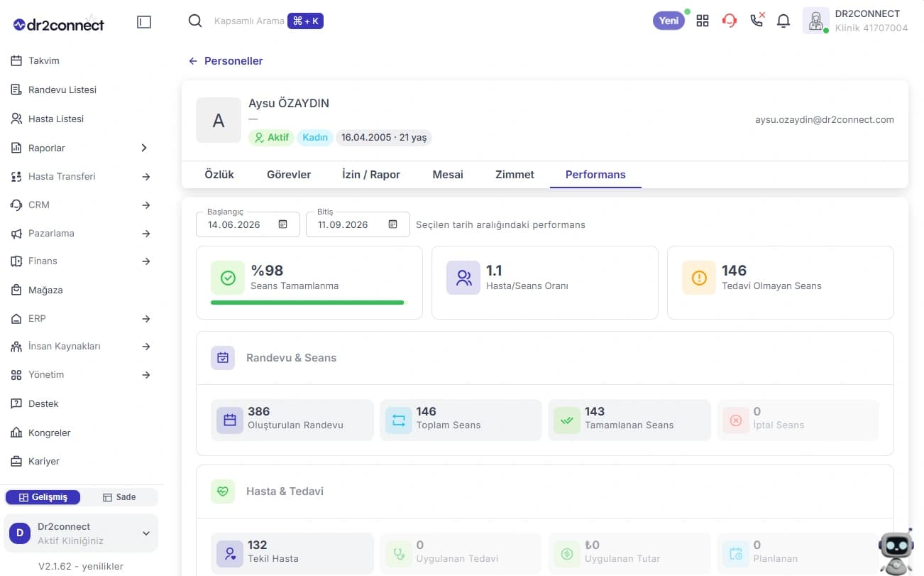Open the İnsan Kaynakları menu arrow

point(145,347)
